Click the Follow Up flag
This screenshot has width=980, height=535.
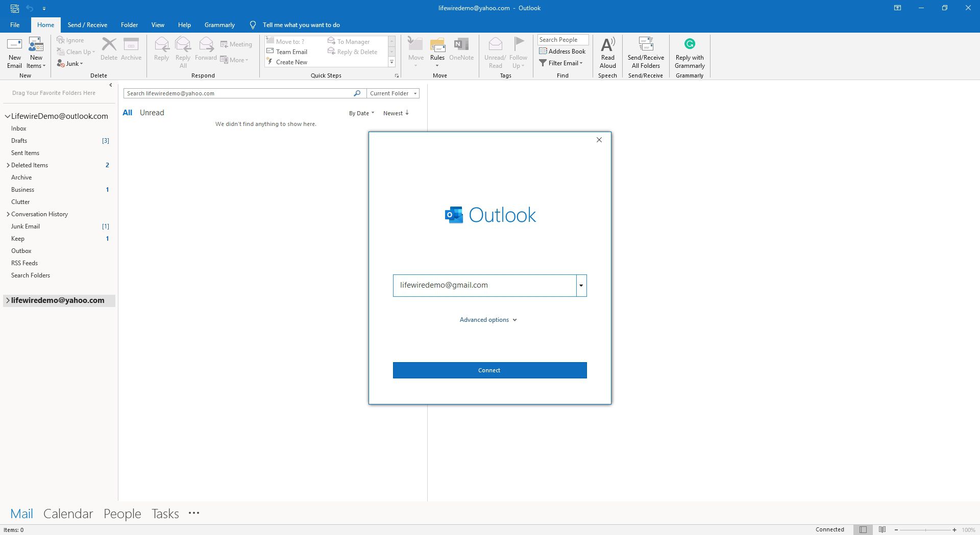coord(518,53)
